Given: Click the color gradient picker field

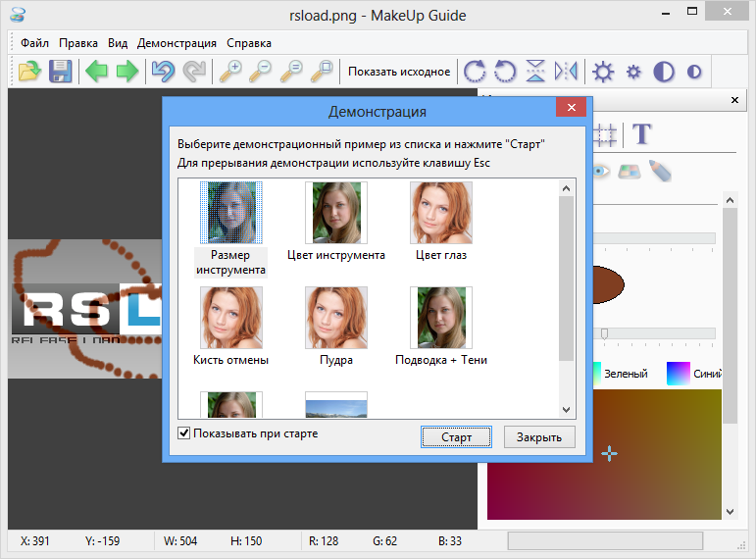Looking at the screenshot, I should [x=605, y=454].
